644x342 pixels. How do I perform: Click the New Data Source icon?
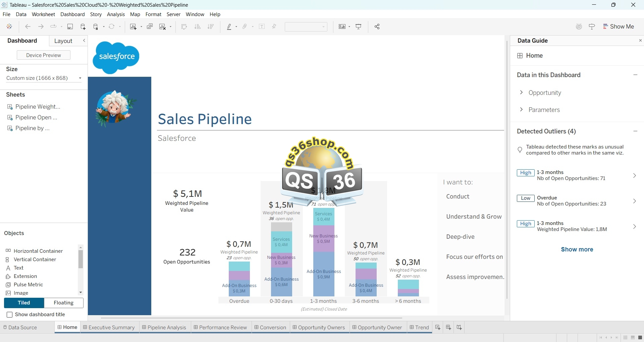[x=83, y=27]
